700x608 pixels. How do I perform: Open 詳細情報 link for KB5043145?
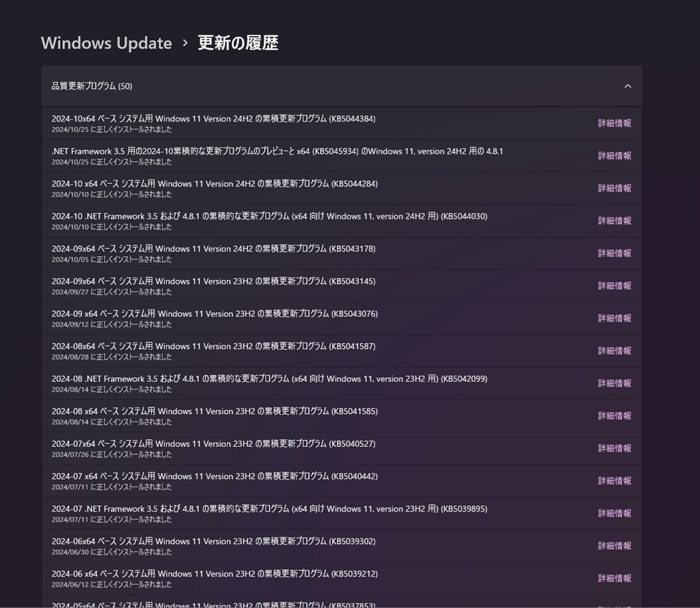point(614,286)
